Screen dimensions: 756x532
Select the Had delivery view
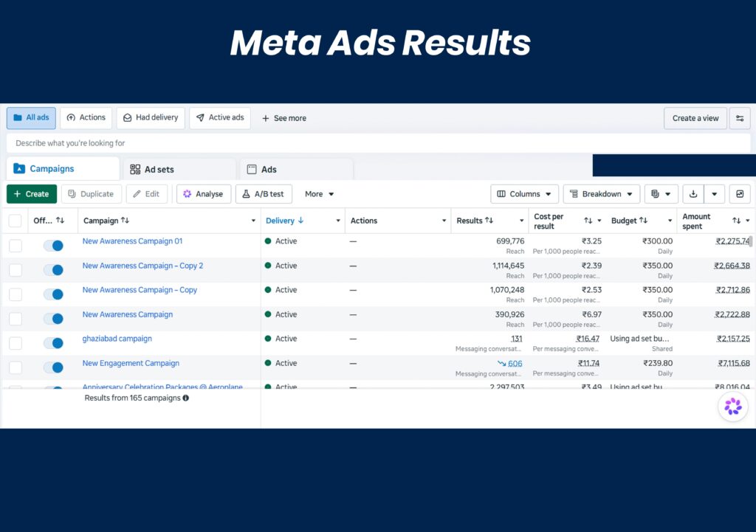[x=151, y=118]
